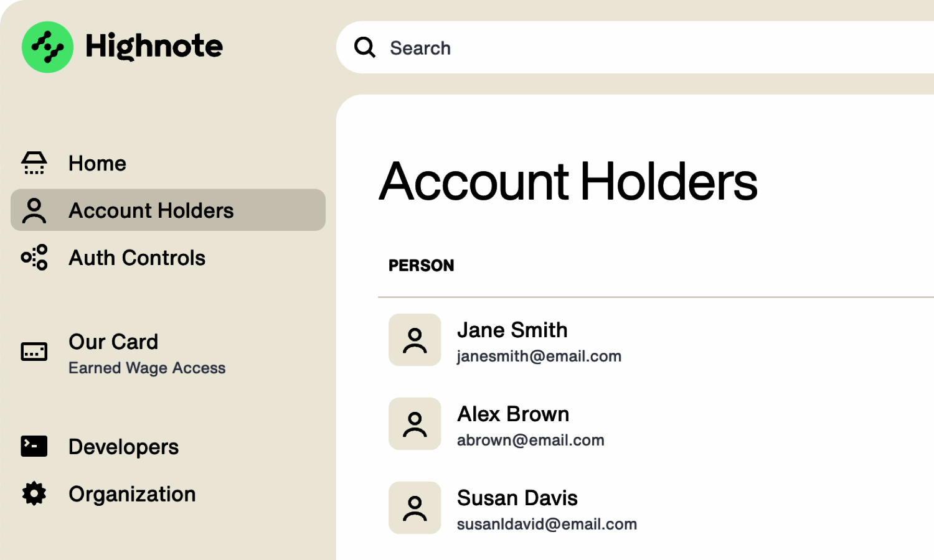Click the search magnifier icon
Screen dimensions: 934x560
(365, 47)
